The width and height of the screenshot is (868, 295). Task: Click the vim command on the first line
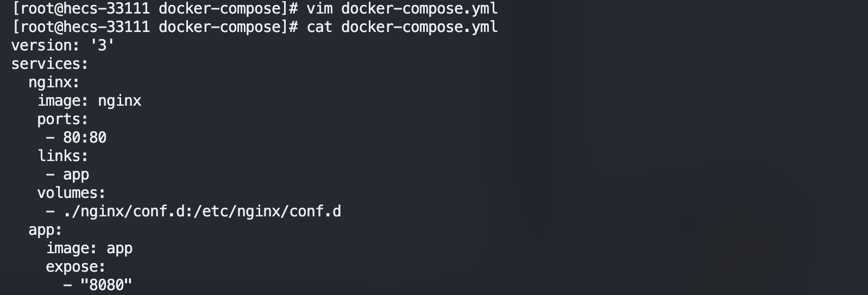319,9
